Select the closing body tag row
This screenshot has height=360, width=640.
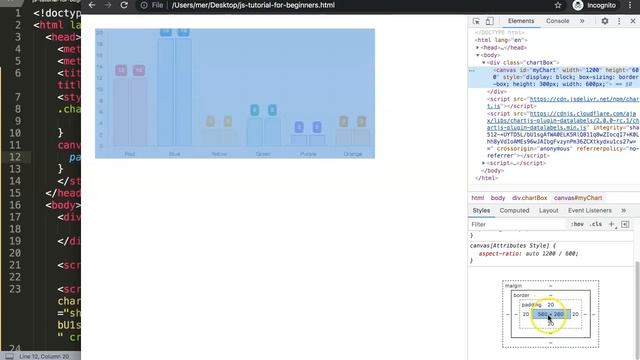click(492, 171)
